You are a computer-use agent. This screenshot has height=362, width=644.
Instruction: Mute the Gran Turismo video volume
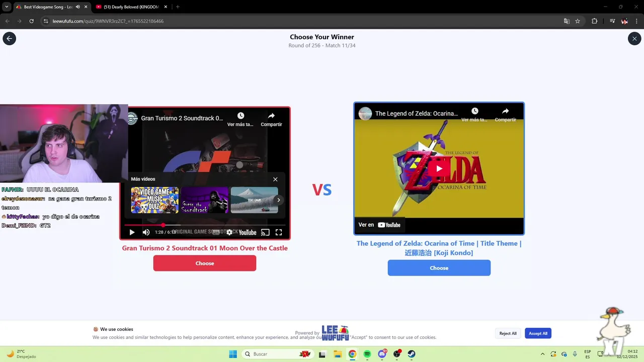[x=146, y=232]
